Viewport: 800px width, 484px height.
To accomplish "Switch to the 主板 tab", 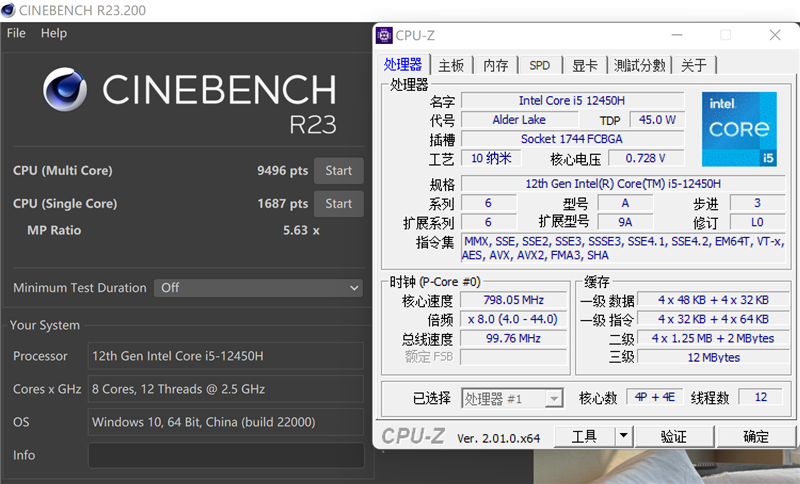I will click(451, 65).
